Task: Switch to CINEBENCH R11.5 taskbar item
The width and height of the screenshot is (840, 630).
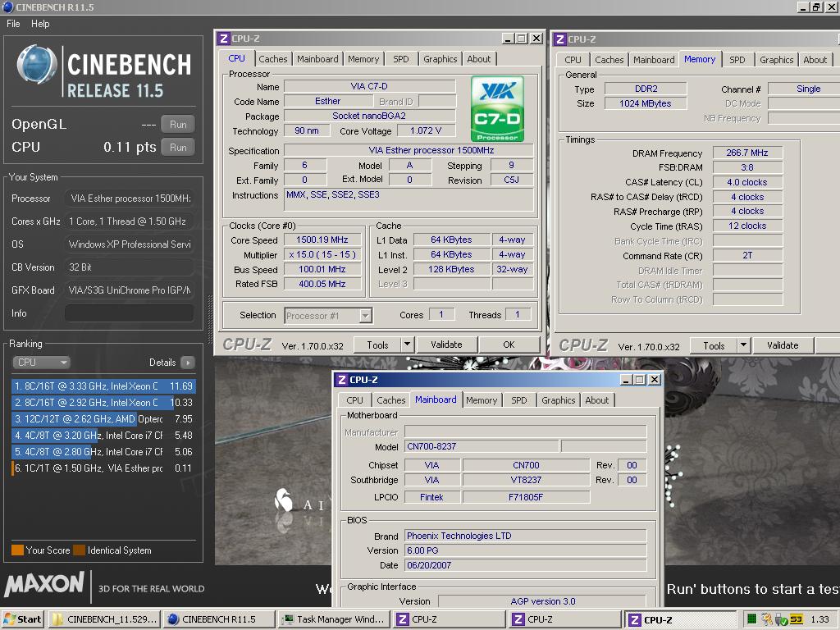Action: (x=218, y=619)
